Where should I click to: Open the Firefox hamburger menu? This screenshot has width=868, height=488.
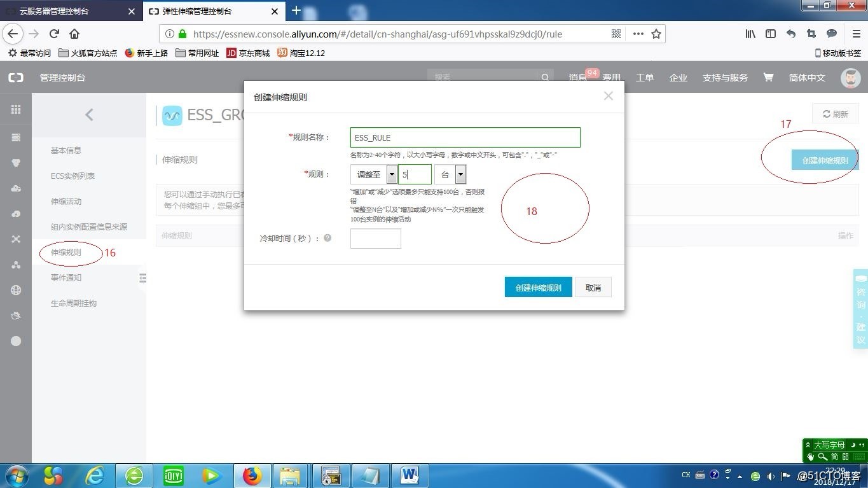(857, 34)
